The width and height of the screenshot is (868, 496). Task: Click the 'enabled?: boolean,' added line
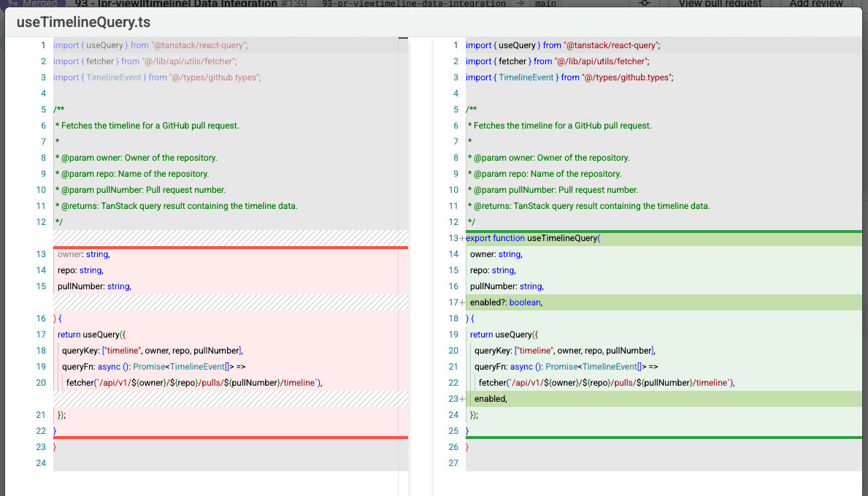pos(506,302)
